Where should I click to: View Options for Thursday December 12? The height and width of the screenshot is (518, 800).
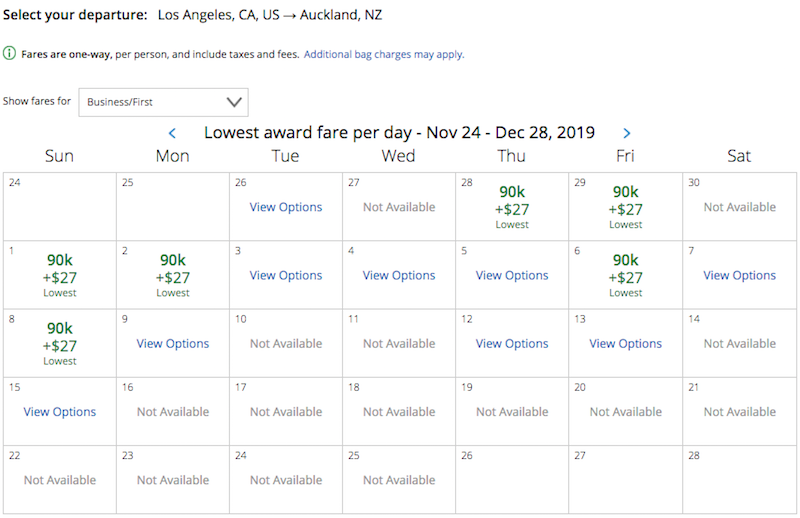pos(512,343)
